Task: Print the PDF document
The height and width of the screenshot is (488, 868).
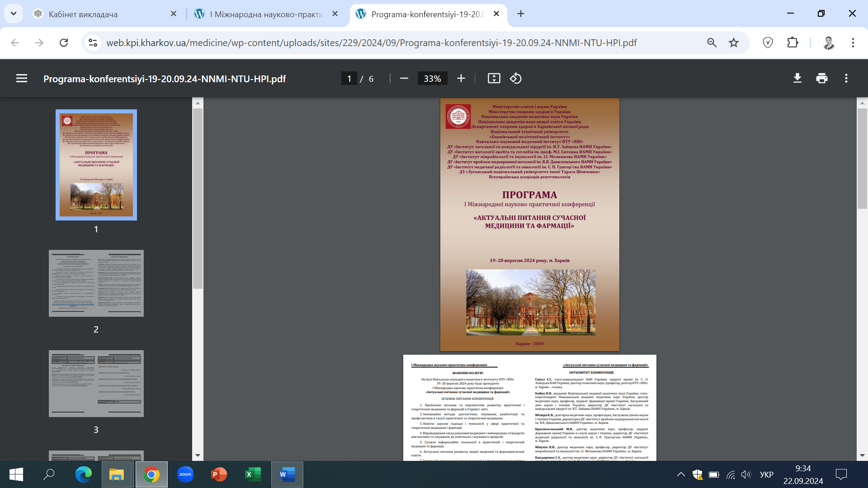Action: point(822,79)
